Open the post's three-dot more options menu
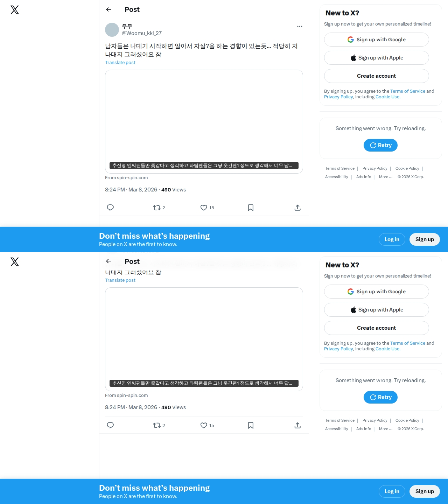This screenshot has width=448, height=504. coord(300,26)
